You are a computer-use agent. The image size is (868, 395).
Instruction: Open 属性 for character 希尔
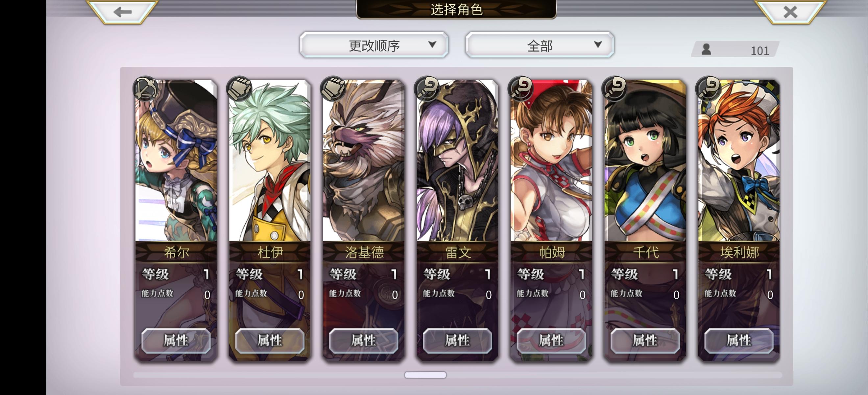click(176, 340)
